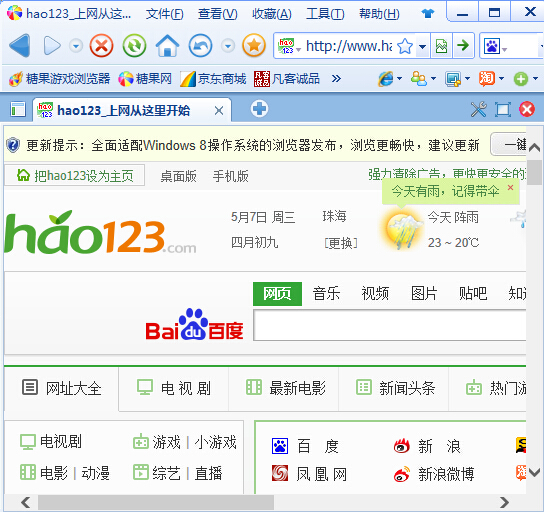Click the Forward arrow button
The width and height of the screenshot is (544, 512).
pos(52,45)
